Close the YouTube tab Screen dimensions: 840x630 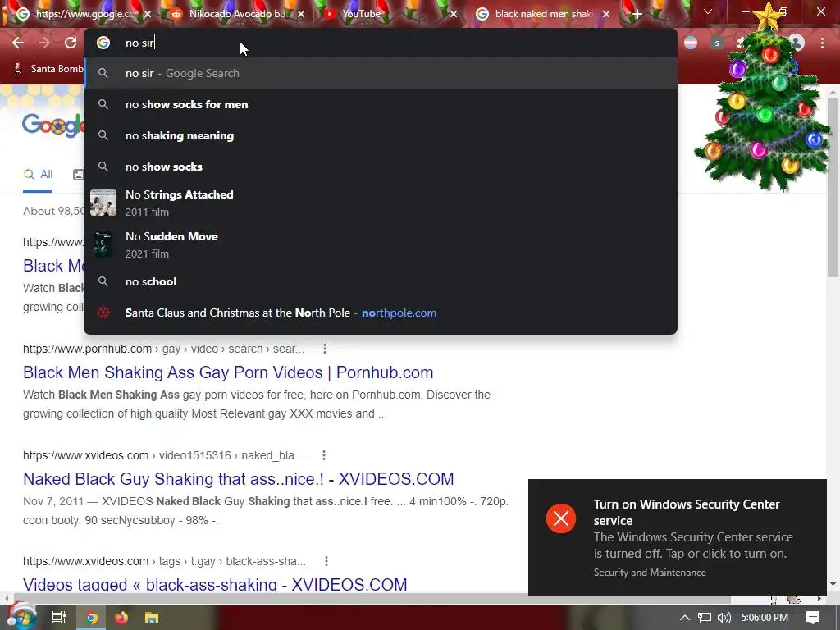click(x=453, y=14)
